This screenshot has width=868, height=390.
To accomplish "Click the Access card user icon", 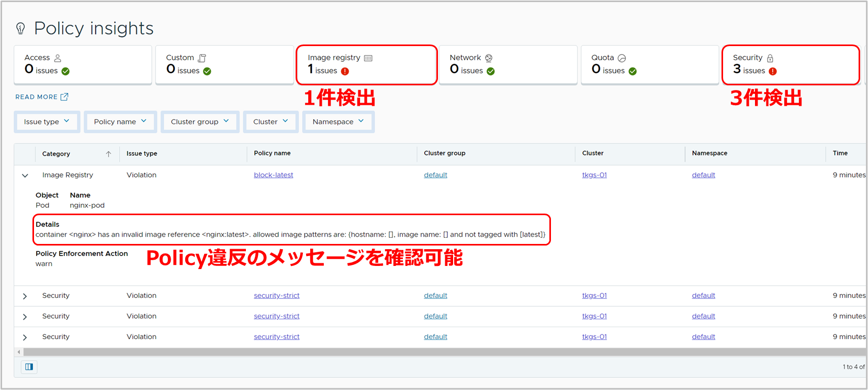I will pos(58,58).
